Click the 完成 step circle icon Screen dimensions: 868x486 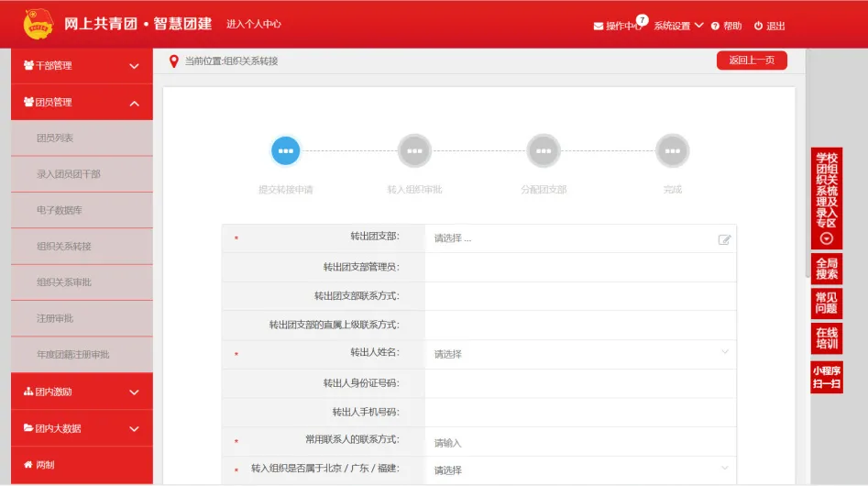[672, 150]
